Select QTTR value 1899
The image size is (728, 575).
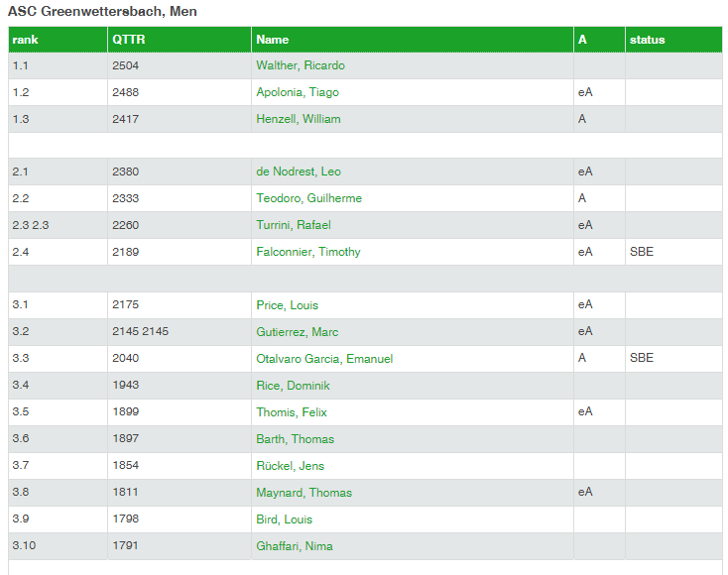click(125, 411)
